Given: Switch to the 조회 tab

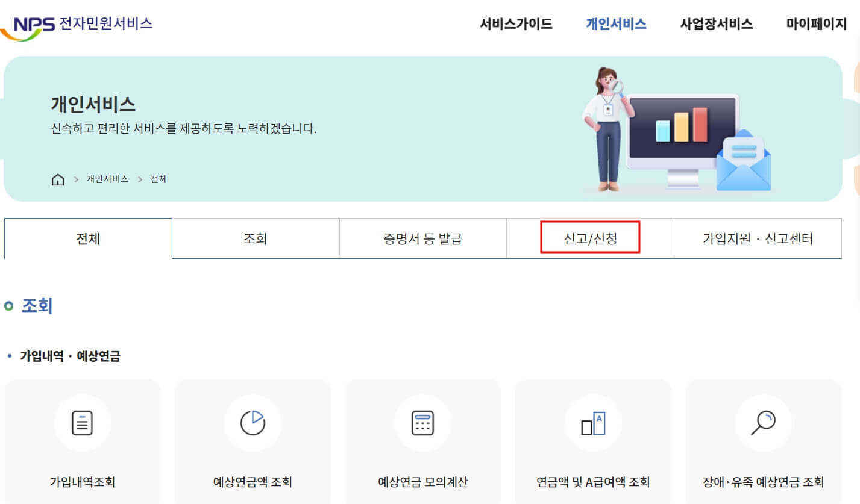Looking at the screenshot, I should [255, 238].
